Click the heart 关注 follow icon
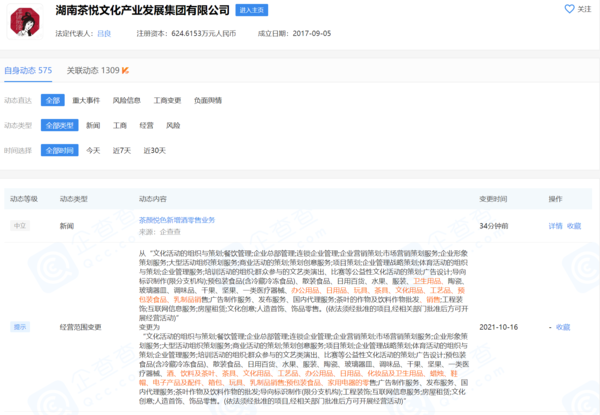Viewport: 600px width, 415px height. [x=569, y=9]
